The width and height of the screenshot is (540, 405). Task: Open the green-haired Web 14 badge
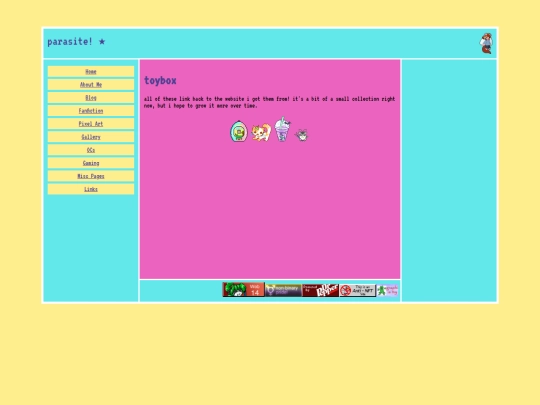tap(243, 290)
